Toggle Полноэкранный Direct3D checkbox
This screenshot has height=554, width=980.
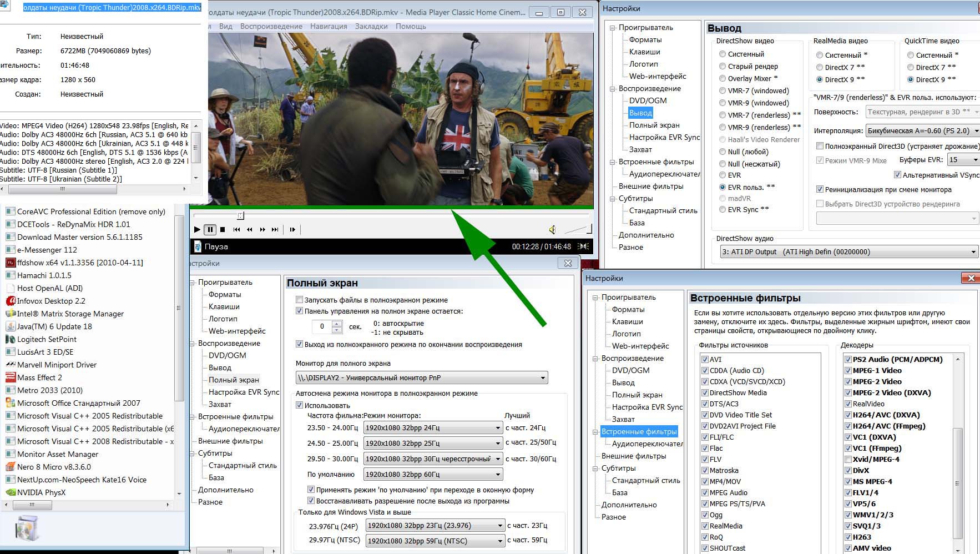pos(820,146)
